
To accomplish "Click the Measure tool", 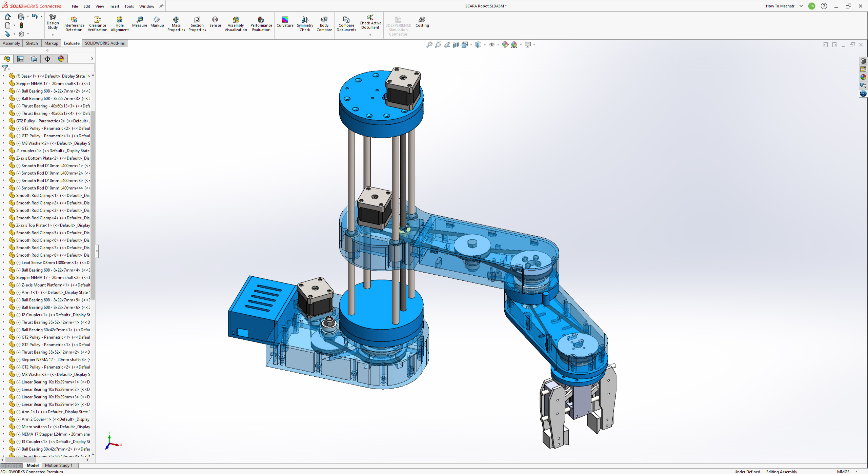I will [x=139, y=22].
